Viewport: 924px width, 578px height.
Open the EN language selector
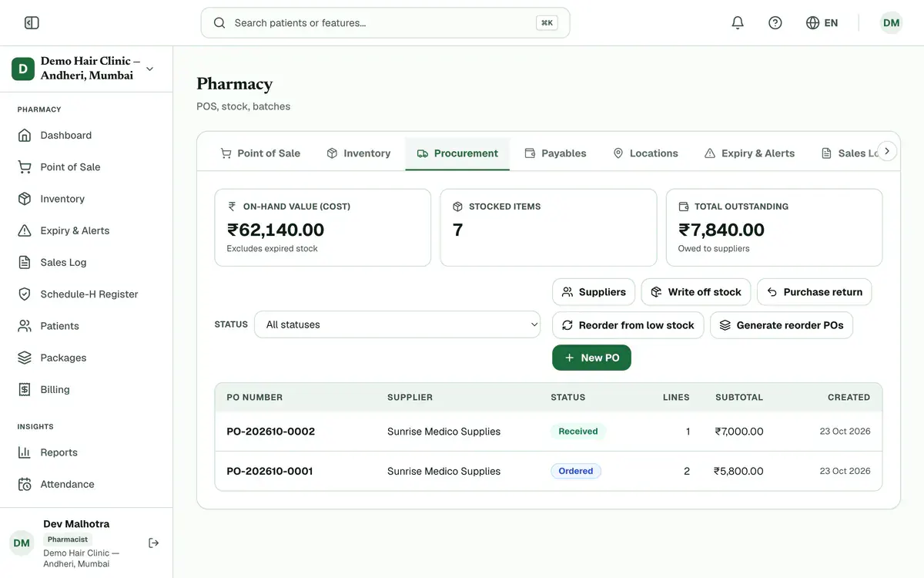pos(822,23)
